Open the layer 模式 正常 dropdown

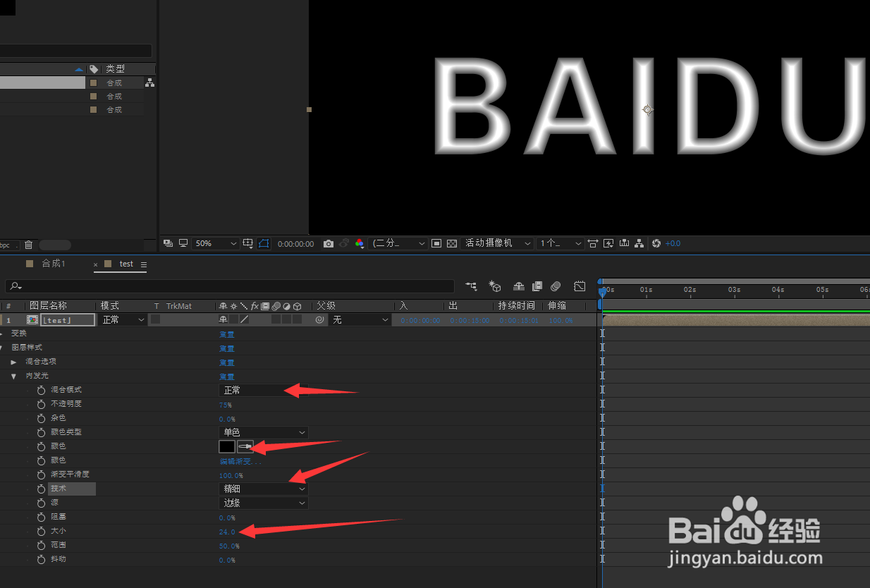[123, 320]
